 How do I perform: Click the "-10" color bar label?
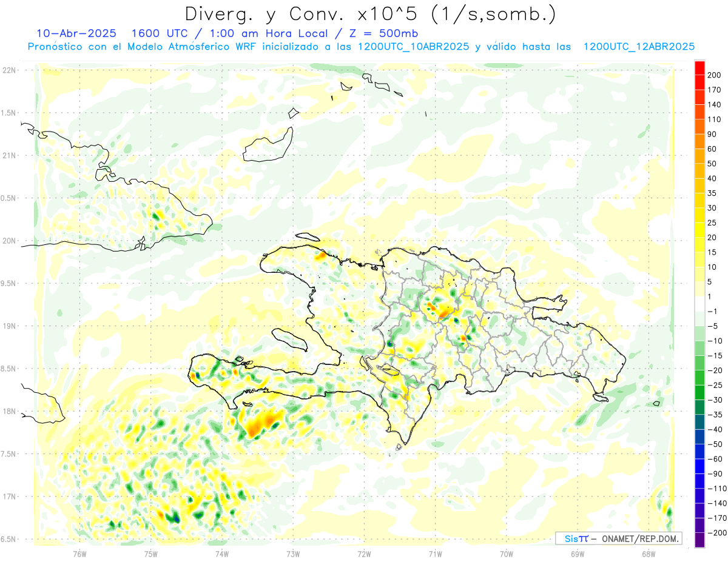(716, 341)
